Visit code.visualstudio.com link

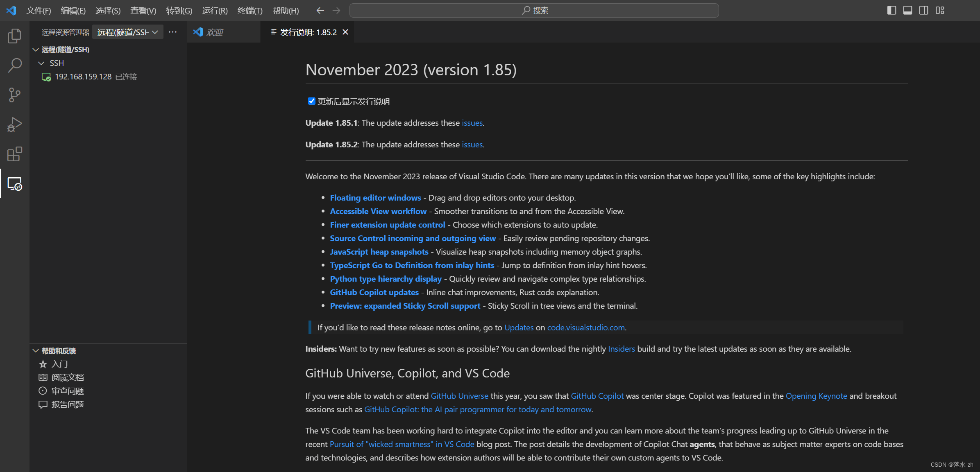coord(586,327)
